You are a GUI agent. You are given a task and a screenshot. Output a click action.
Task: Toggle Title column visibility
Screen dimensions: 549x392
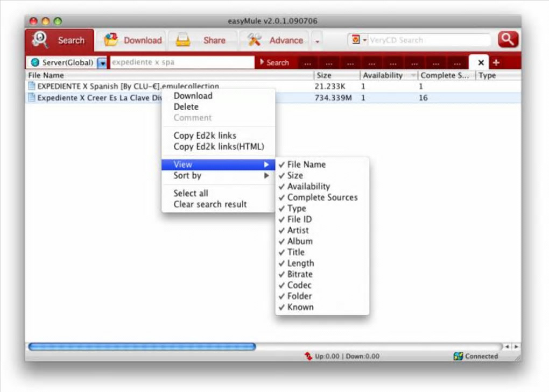coord(322,252)
